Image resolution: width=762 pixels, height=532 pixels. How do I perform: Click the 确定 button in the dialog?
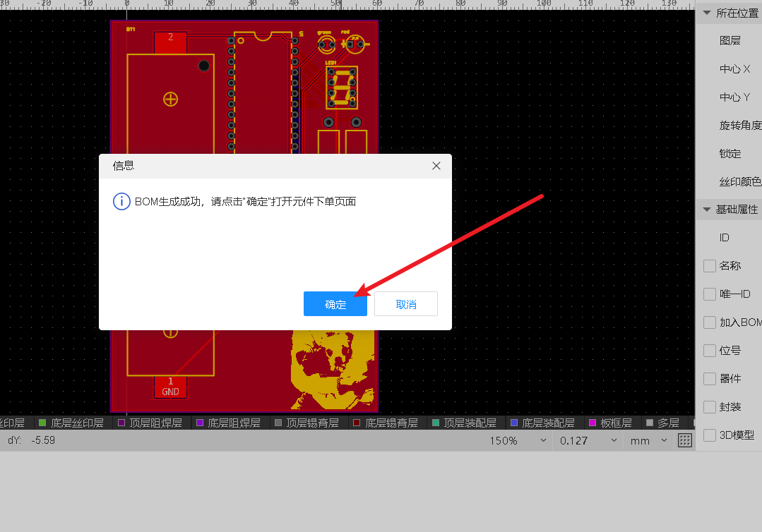(335, 303)
